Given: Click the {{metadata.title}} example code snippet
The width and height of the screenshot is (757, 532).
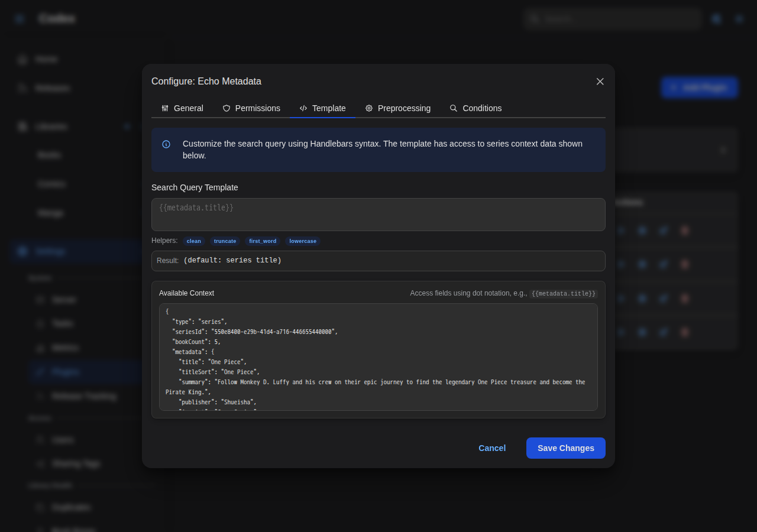Looking at the screenshot, I should click(x=563, y=294).
